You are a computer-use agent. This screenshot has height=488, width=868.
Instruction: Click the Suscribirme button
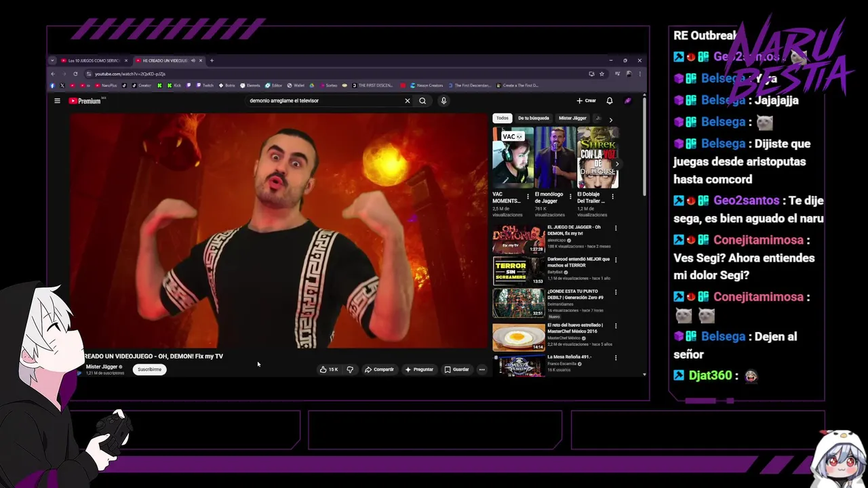149,369
